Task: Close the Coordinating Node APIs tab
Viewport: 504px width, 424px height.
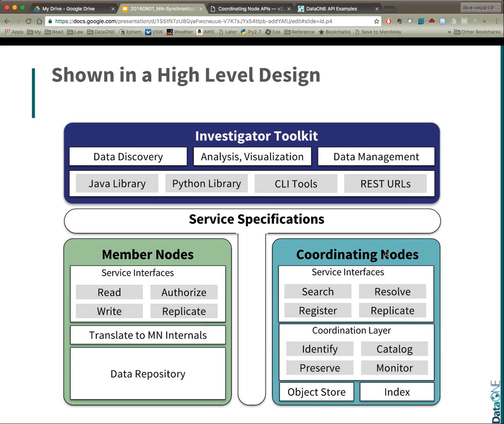Action: tap(289, 9)
